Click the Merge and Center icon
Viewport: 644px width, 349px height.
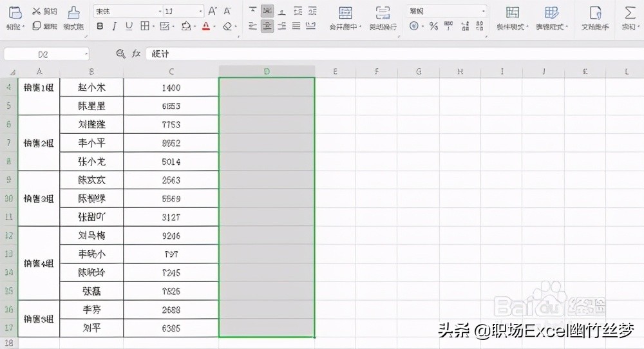345,13
